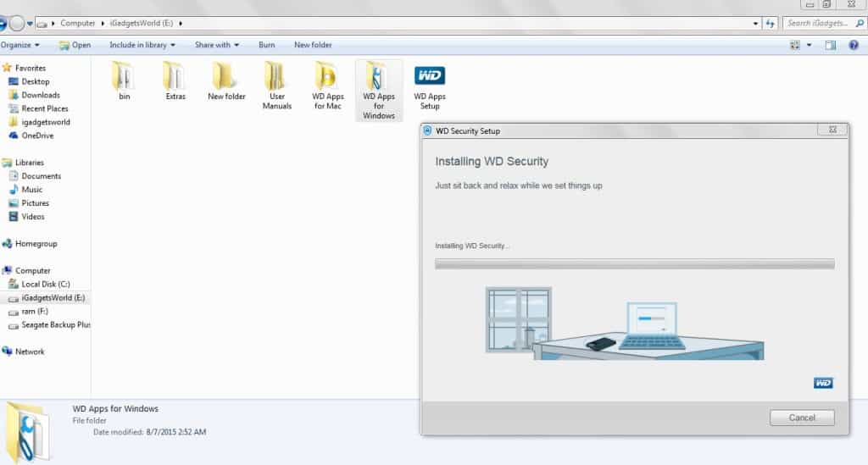Click the date modified value 8/7/2015

point(176,432)
